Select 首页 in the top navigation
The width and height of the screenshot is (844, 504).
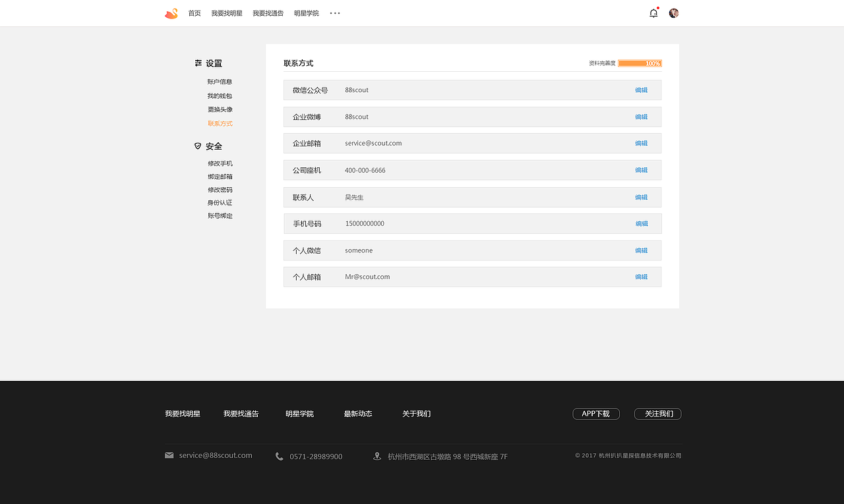[194, 13]
